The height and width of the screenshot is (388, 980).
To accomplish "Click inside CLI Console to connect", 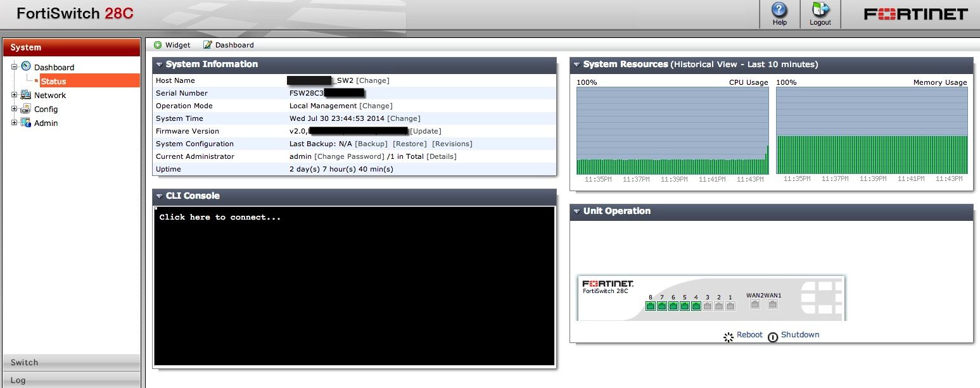I will tap(354, 286).
